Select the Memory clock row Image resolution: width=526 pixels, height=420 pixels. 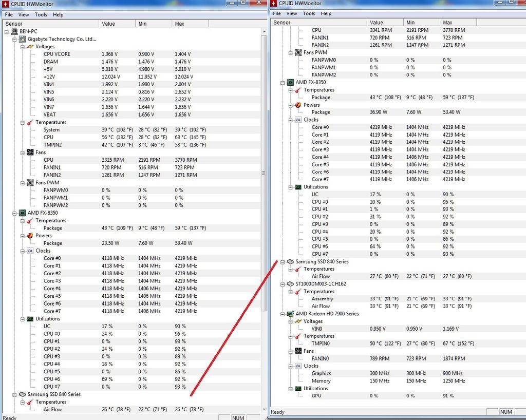point(418,381)
